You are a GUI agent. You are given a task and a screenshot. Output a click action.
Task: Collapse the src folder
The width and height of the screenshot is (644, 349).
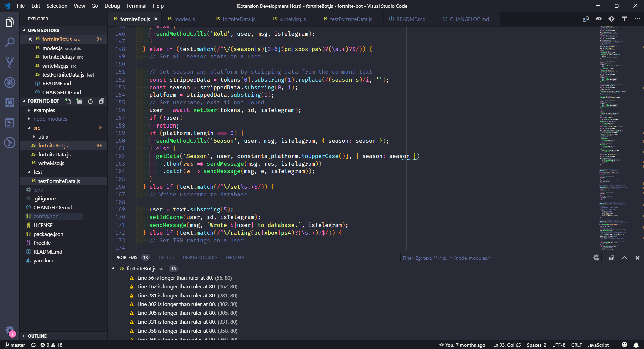coord(63,128)
